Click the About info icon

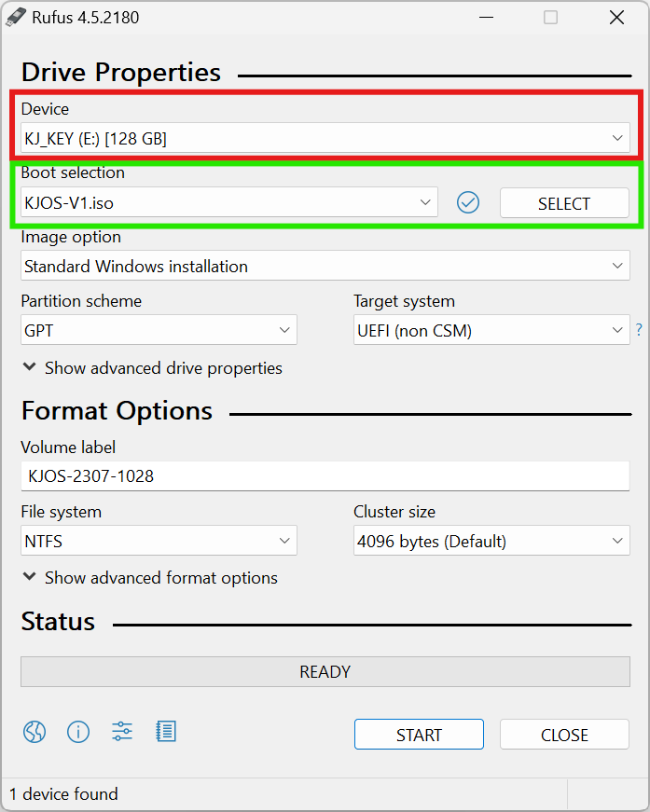pos(78,732)
